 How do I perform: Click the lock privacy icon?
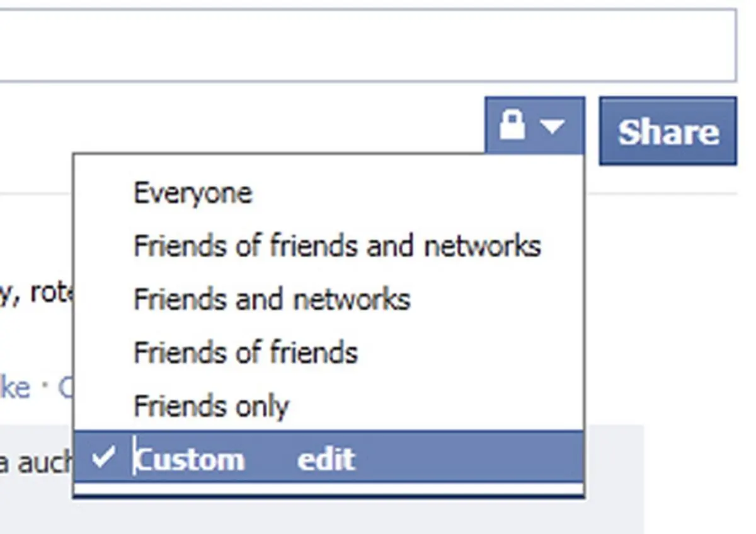pyautogui.click(x=512, y=125)
